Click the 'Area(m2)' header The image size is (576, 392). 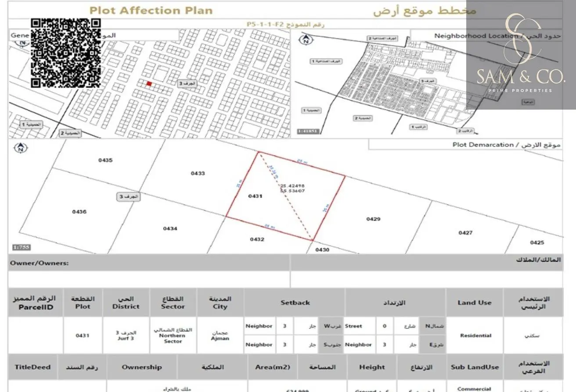click(x=272, y=367)
